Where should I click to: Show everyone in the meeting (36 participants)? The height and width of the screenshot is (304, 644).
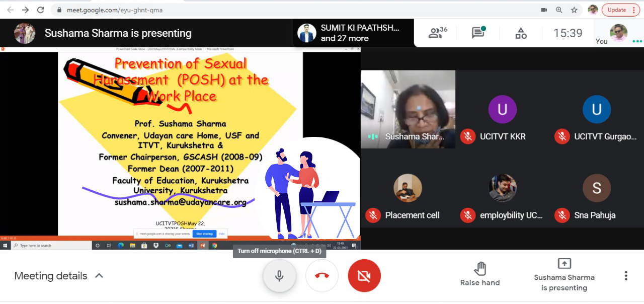click(437, 33)
